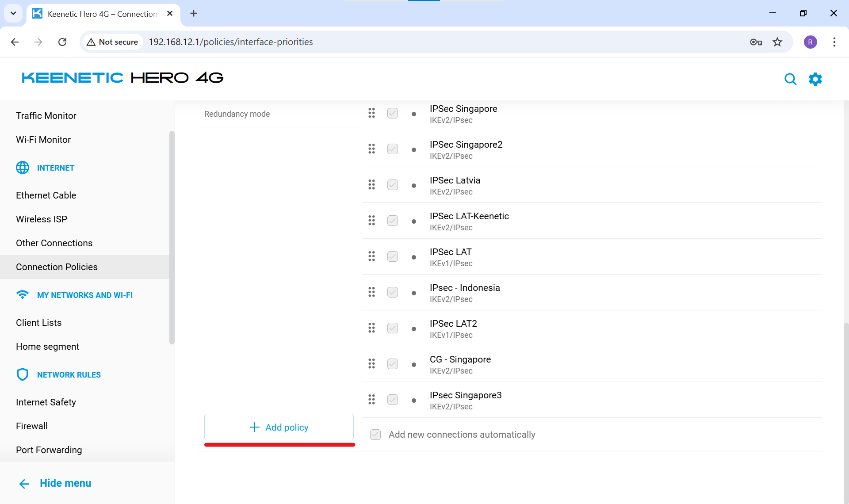Screen dimensions: 849x504
Task: Open the settings gear icon
Action: (815, 79)
